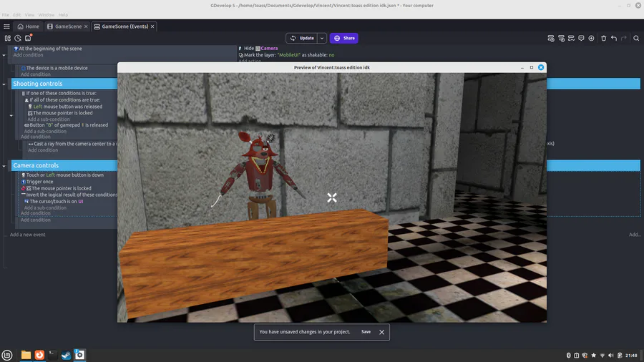
Task: Switch to the Home tab
Action: point(29,26)
